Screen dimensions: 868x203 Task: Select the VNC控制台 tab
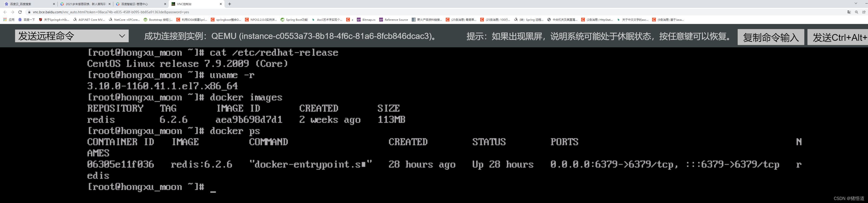tap(196, 4)
